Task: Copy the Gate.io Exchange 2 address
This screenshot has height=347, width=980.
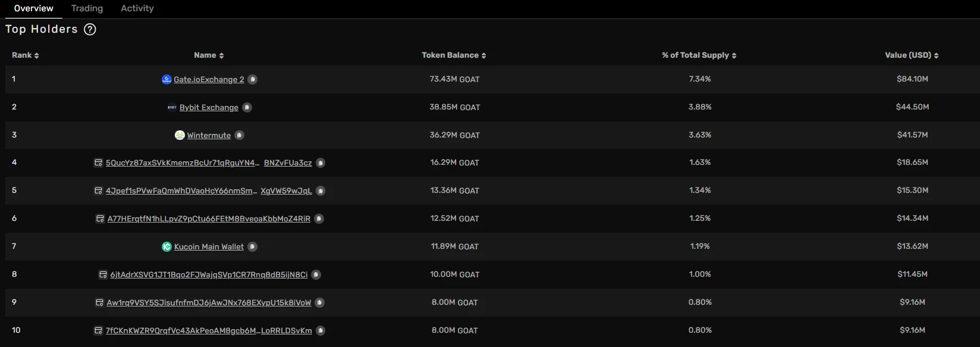Action: click(253, 79)
